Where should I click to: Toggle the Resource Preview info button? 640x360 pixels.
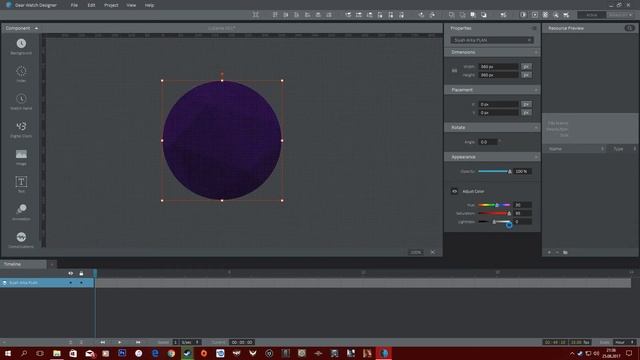pyautogui.click(x=629, y=28)
